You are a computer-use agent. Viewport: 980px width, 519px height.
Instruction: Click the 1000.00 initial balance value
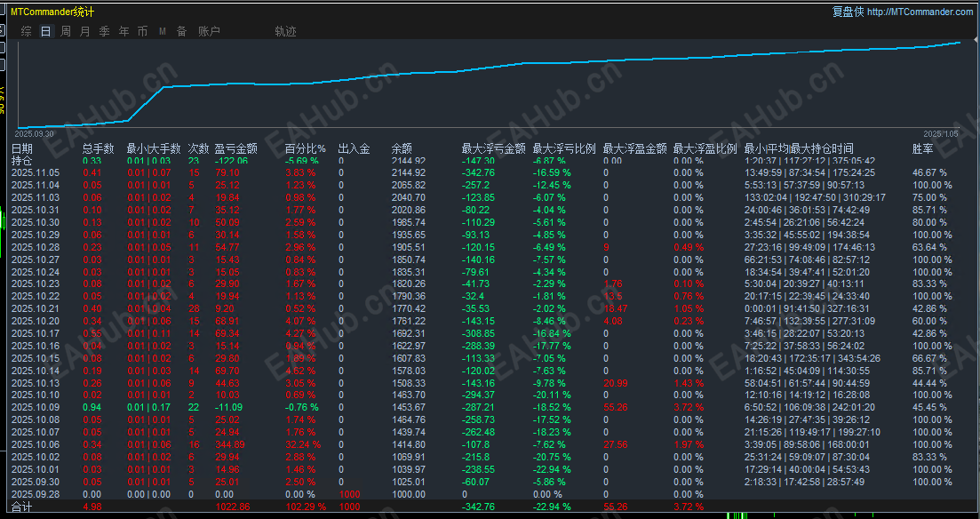coord(408,494)
